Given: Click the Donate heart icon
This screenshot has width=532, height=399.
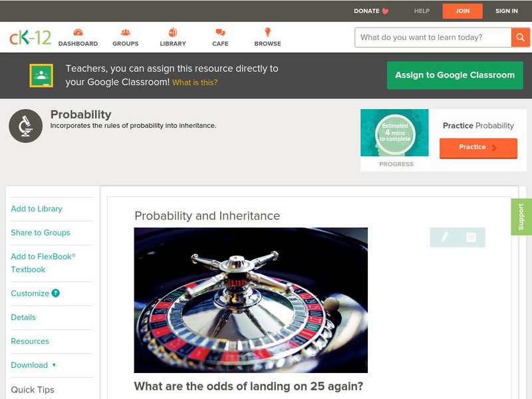Looking at the screenshot, I should pyautogui.click(x=385, y=11).
